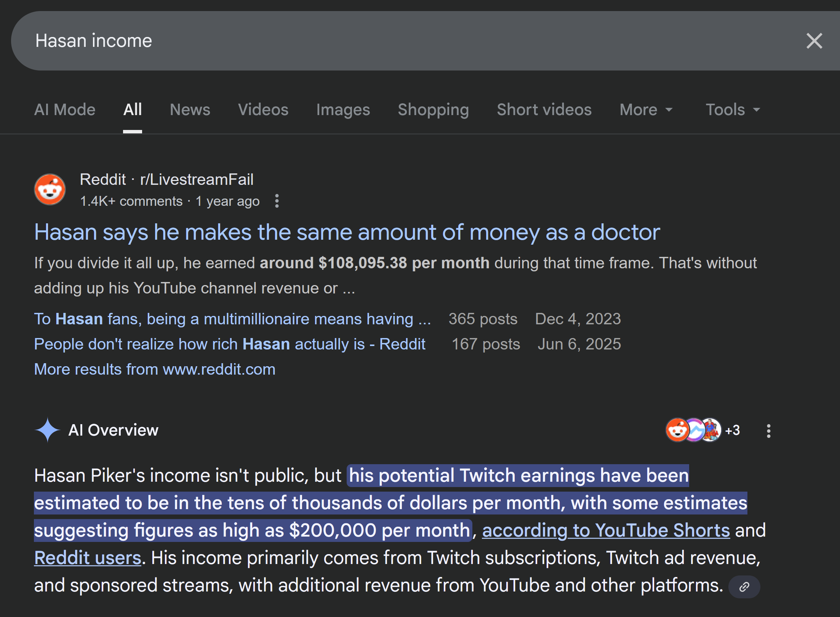
Task: Click the stacked source avatars icon
Action: 693,430
